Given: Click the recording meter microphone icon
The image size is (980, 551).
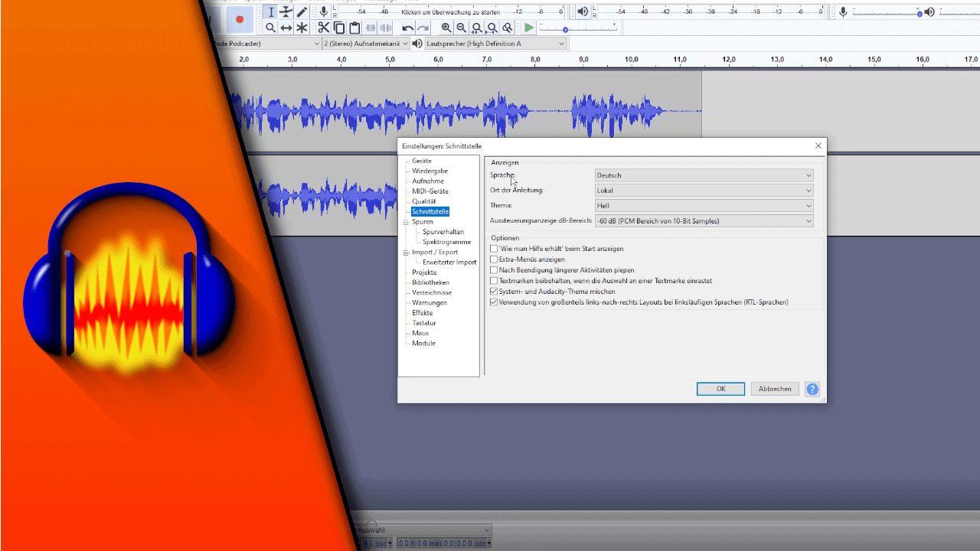Looking at the screenshot, I should tap(324, 11).
